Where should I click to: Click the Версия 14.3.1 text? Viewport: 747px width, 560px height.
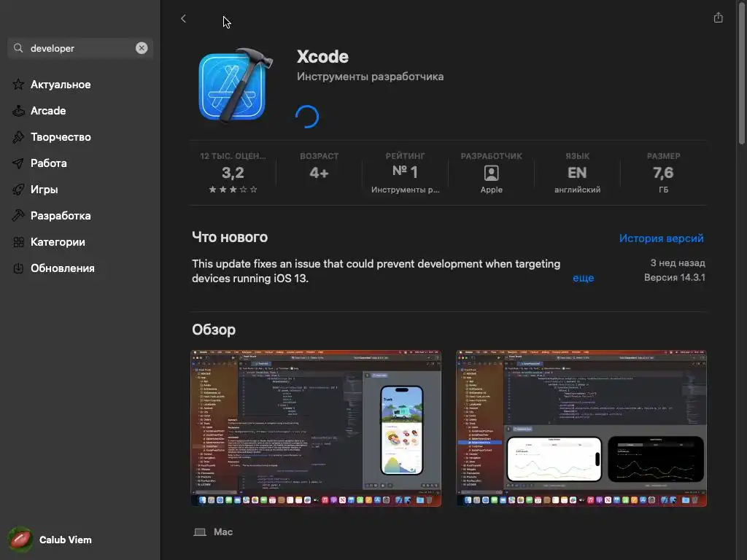[x=675, y=277]
